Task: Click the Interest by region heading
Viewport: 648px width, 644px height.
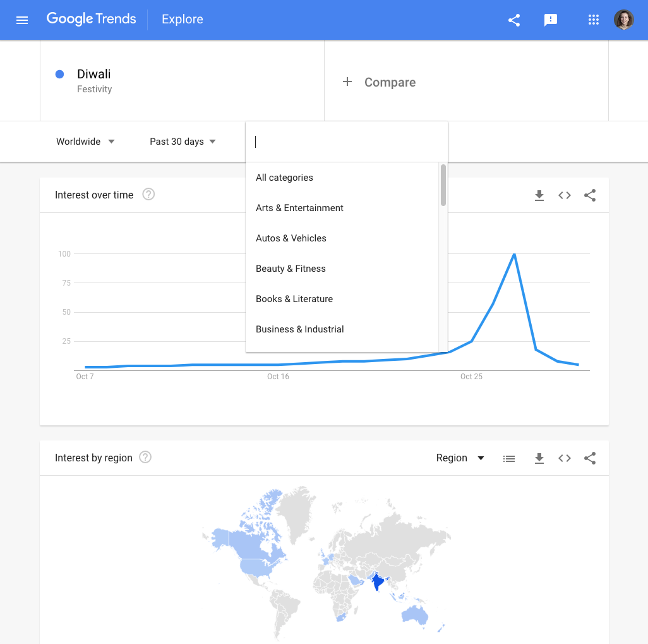Action: [x=94, y=458]
